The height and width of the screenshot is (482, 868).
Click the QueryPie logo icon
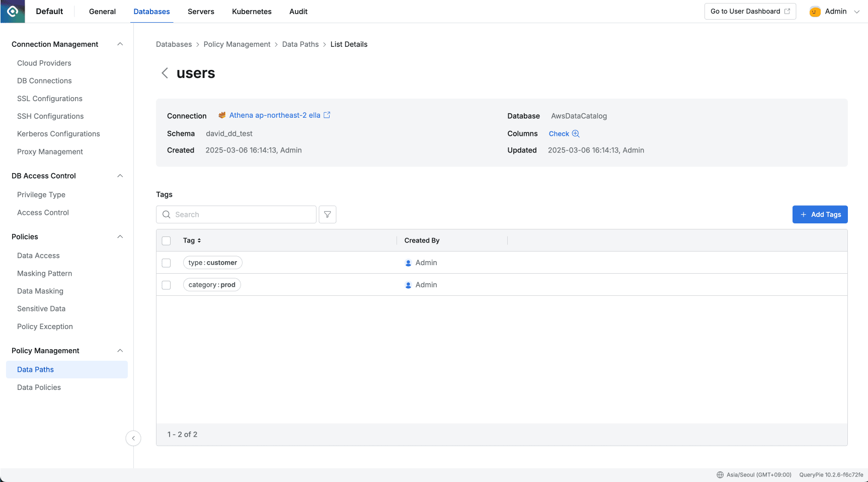coord(13,11)
